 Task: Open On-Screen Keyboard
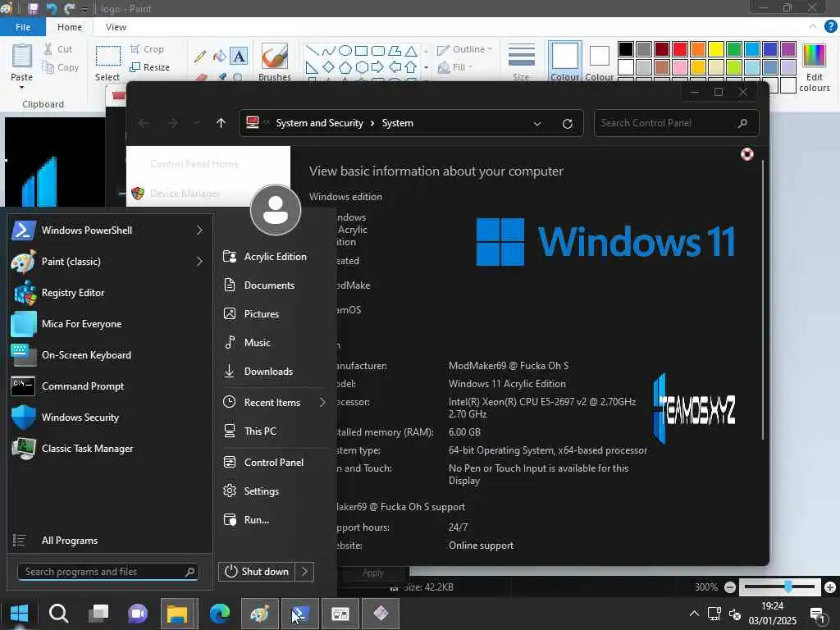[110, 354]
